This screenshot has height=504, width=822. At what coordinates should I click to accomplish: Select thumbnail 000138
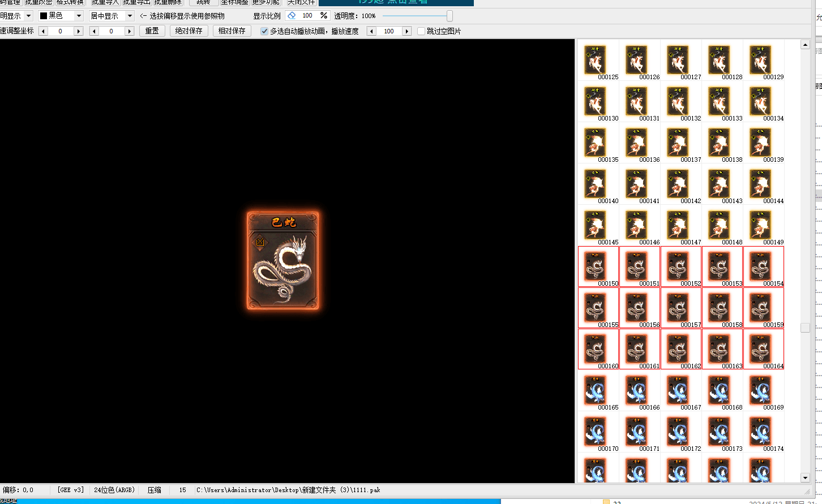tap(722, 143)
